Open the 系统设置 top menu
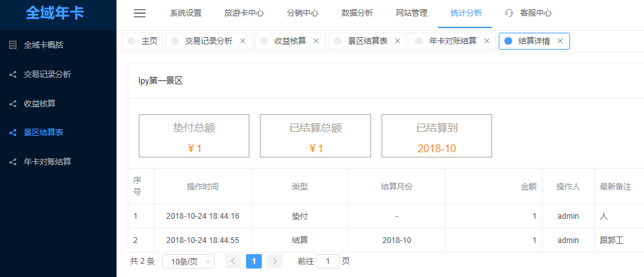Image resolution: width=644 pixels, height=277 pixels. tap(185, 13)
